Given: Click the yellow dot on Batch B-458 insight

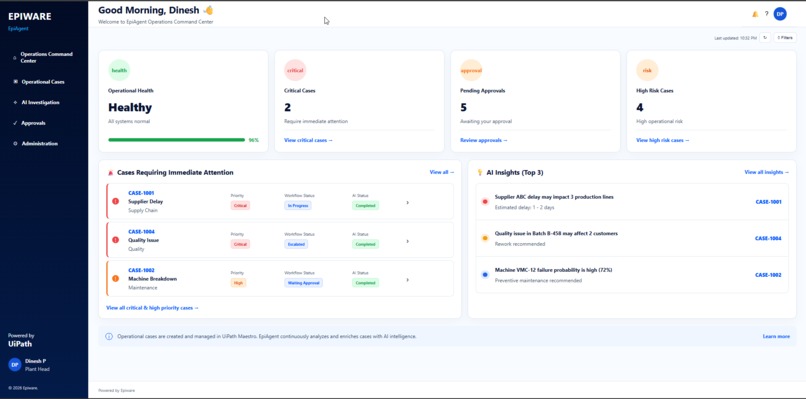Looking at the screenshot, I should [x=485, y=238].
